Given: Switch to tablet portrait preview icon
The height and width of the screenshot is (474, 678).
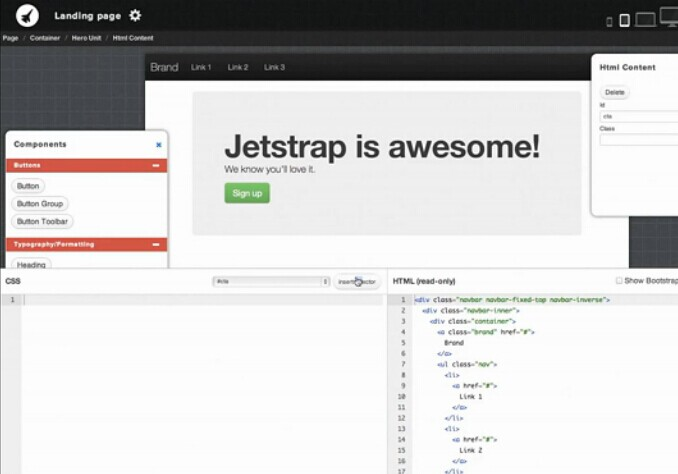Looking at the screenshot, I should click(624, 20).
